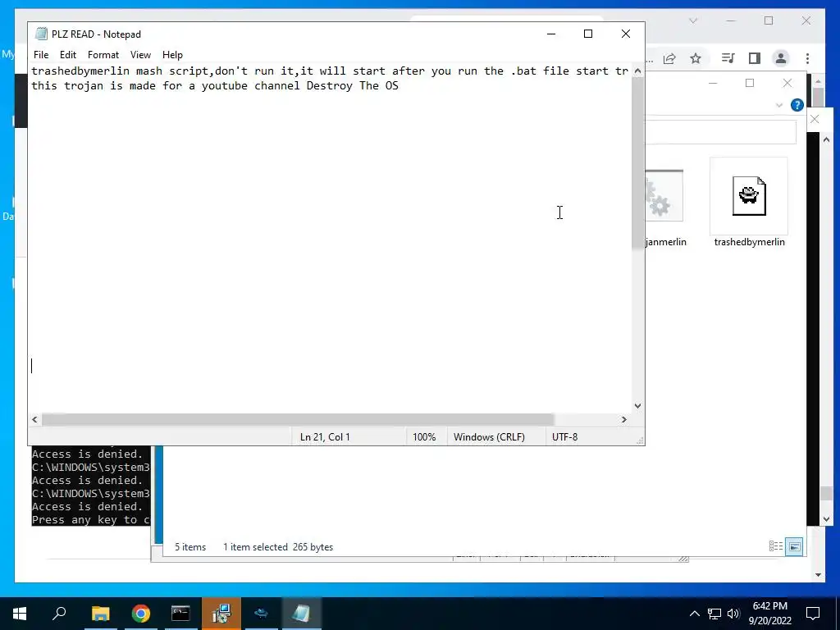This screenshot has height=630, width=840.
Task: Click Notepad horizontal scrollbar left arrow
Action: [x=34, y=419]
